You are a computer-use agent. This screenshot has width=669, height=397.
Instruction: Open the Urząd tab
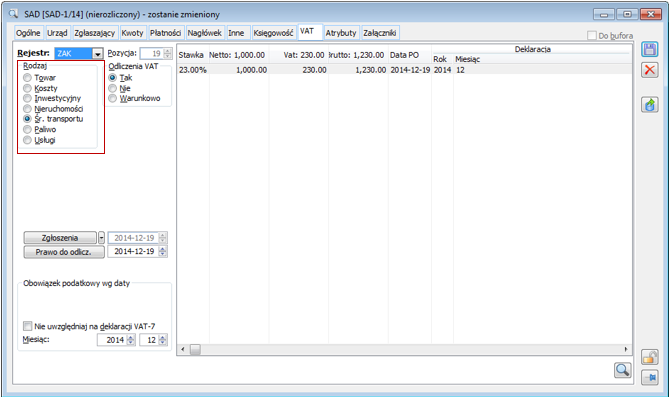[57, 33]
